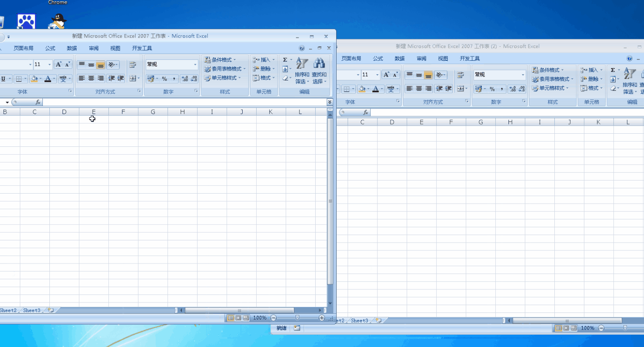Apply fill color bucket in front window
The width and height of the screenshot is (644, 347).
pos(34,79)
